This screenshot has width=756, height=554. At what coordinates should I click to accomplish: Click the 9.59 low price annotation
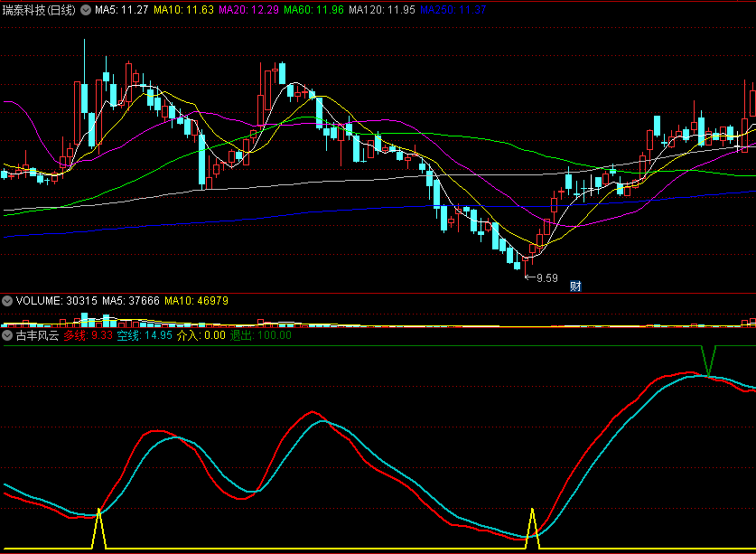[541, 278]
